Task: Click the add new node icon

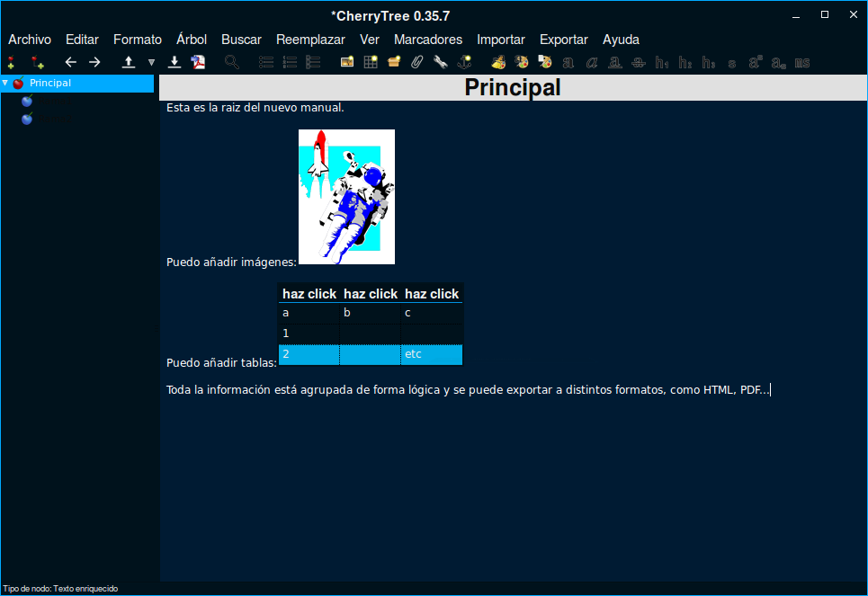Action: click(x=11, y=63)
